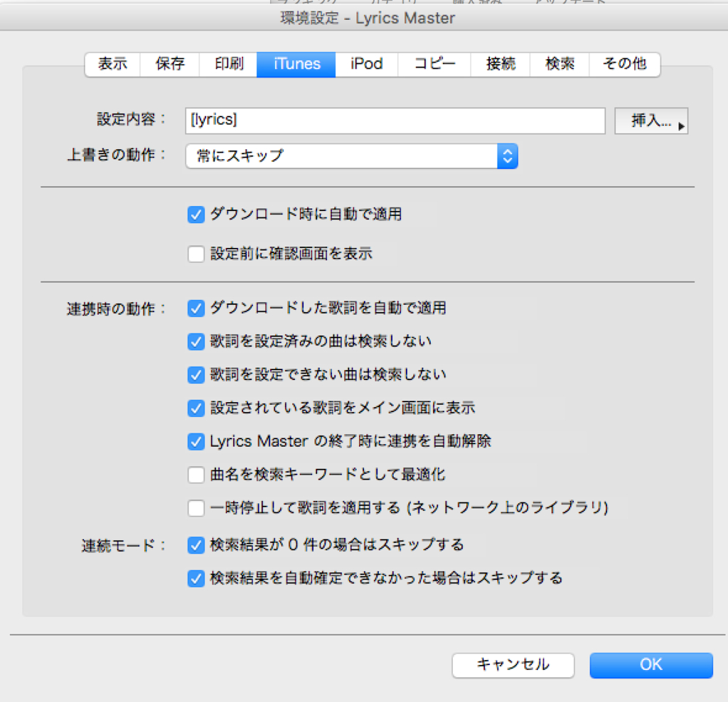This screenshot has width=728, height=702.
Task: Uncheck ダウンロード時に自動で適用
Action: coord(196,215)
